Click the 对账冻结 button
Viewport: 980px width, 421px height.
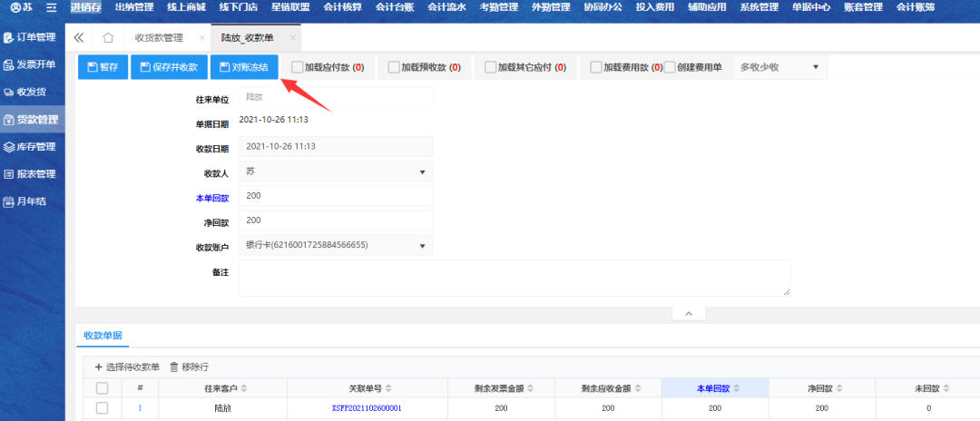pyautogui.click(x=244, y=67)
